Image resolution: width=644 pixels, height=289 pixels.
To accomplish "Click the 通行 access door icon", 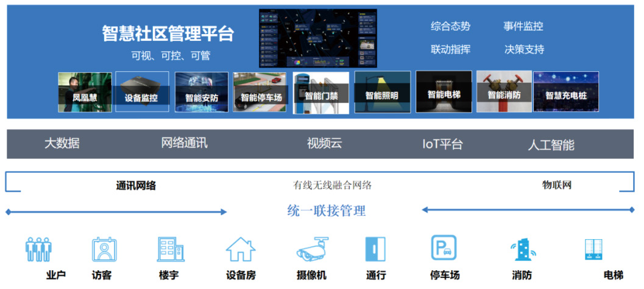I will pos(375,249).
